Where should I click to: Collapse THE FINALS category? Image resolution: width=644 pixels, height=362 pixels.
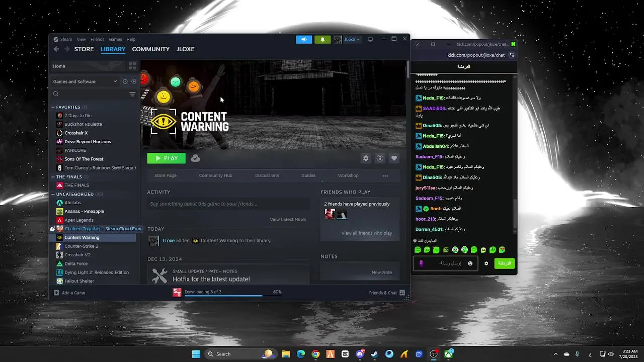tap(53, 177)
